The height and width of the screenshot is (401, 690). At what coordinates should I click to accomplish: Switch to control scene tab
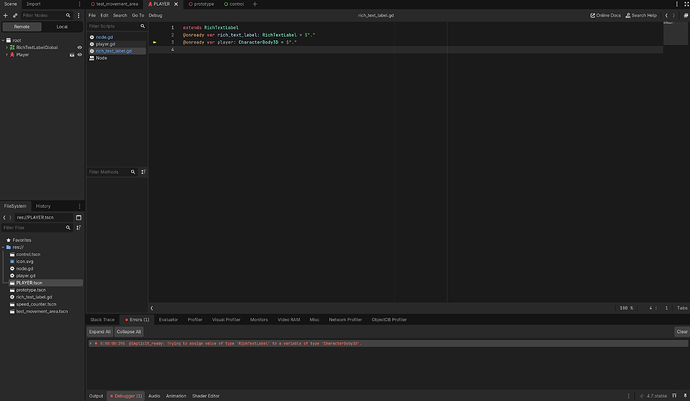pyautogui.click(x=234, y=4)
